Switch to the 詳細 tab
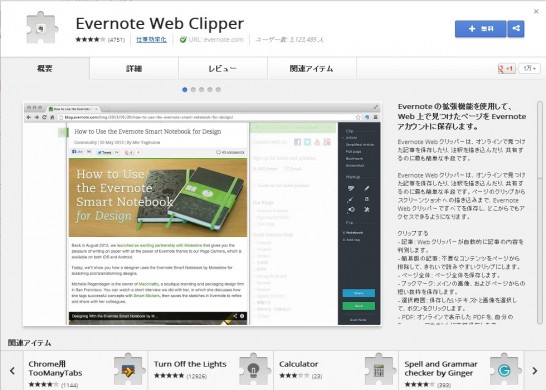The width and height of the screenshot is (546, 390). (x=134, y=69)
